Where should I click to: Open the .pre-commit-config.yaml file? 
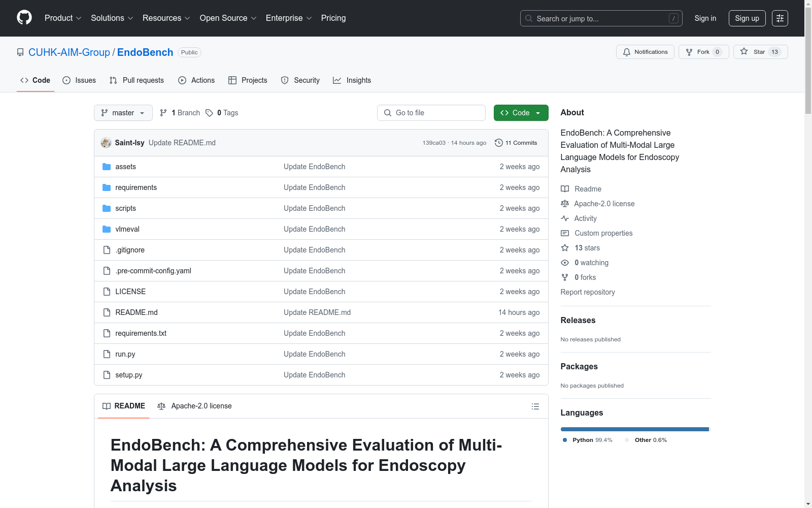(x=153, y=271)
